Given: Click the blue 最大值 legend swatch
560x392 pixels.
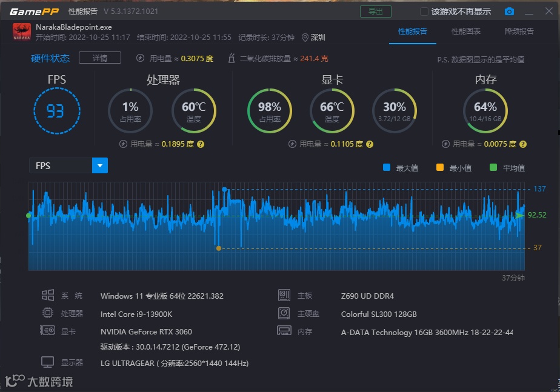Looking at the screenshot, I should point(387,167).
